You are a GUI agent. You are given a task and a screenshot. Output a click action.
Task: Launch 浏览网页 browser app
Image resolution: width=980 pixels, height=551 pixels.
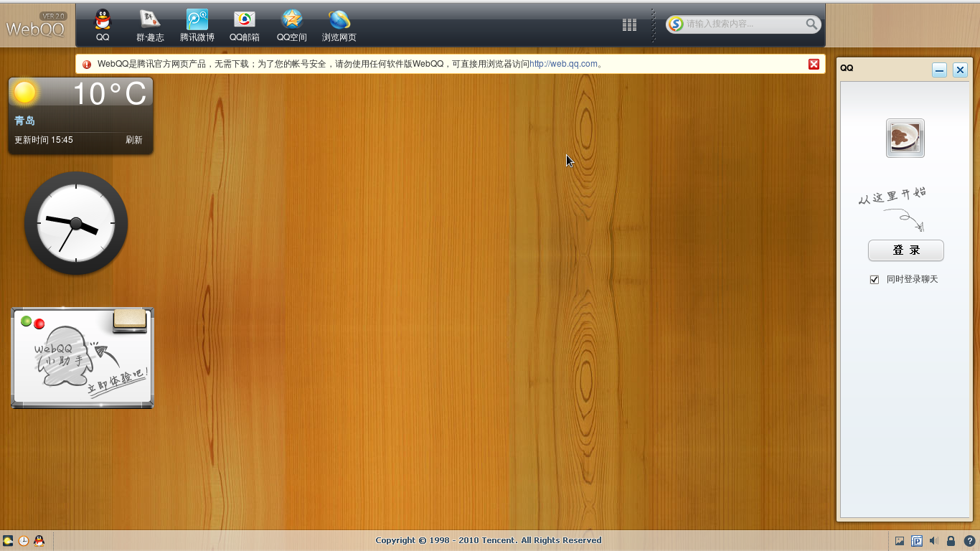coord(339,25)
